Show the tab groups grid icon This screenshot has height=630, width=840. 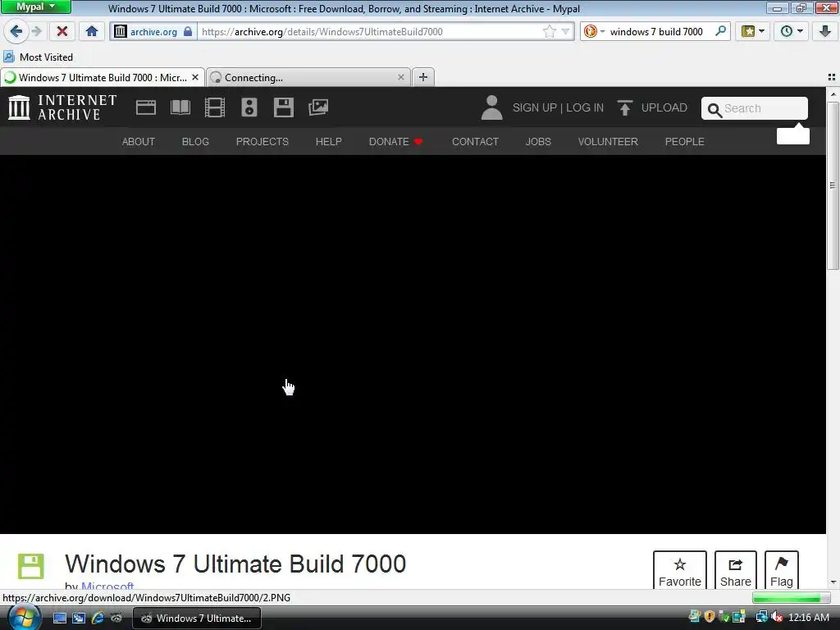click(x=832, y=77)
